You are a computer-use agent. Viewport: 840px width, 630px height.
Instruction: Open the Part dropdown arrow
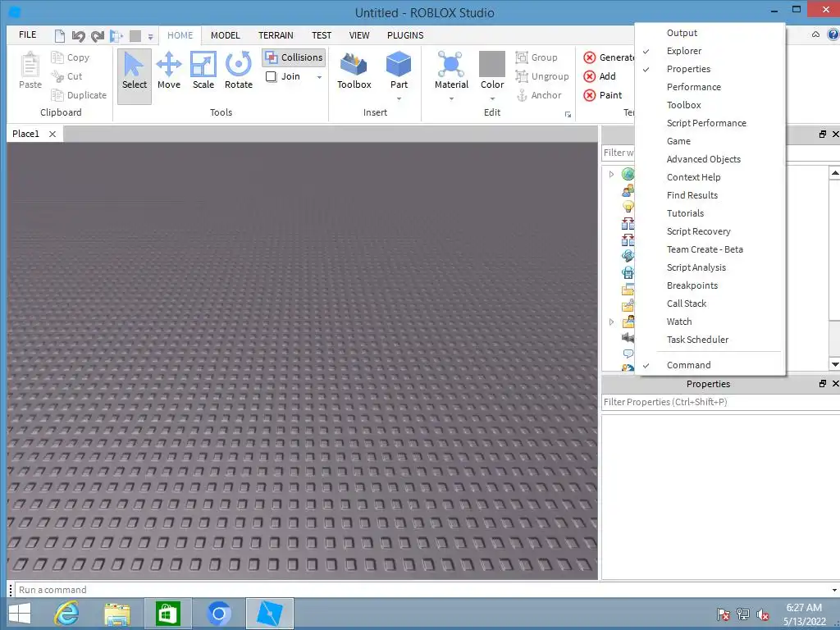(x=399, y=98)
